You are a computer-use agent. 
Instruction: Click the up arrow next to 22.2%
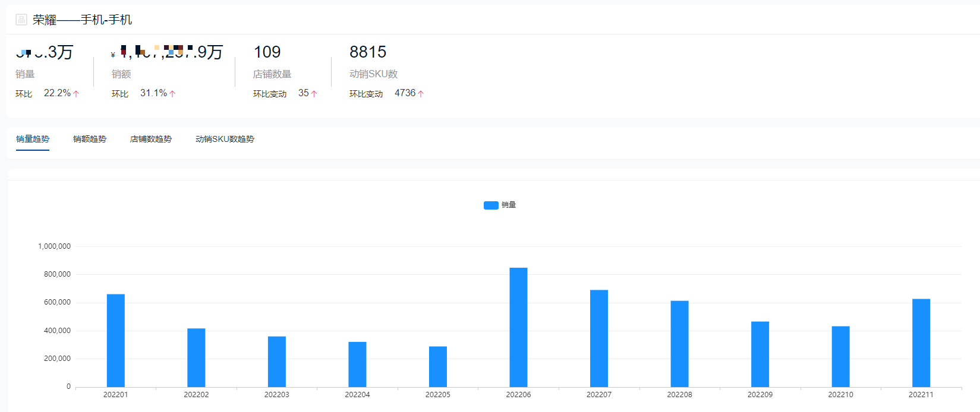pos(76,94)
